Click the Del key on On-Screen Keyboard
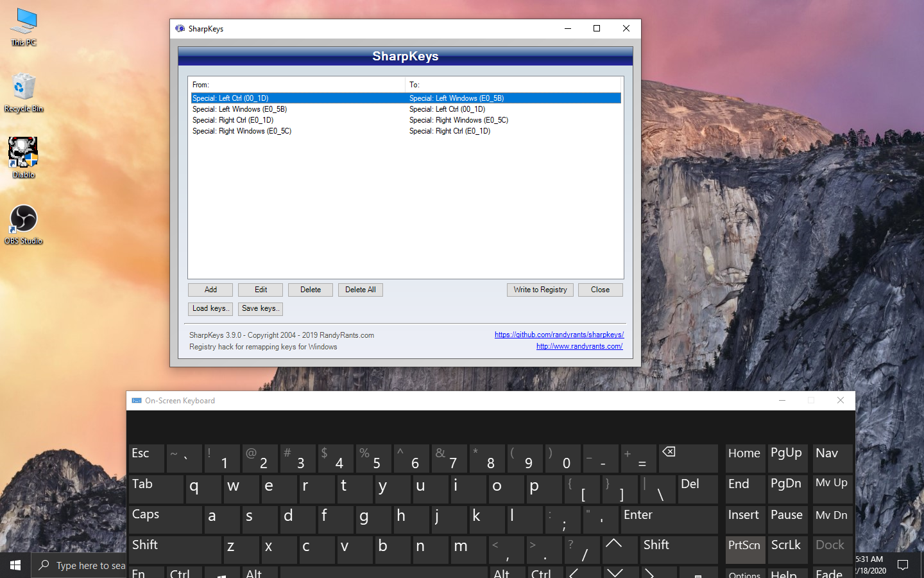924x578 pixels. click(698, 489)
